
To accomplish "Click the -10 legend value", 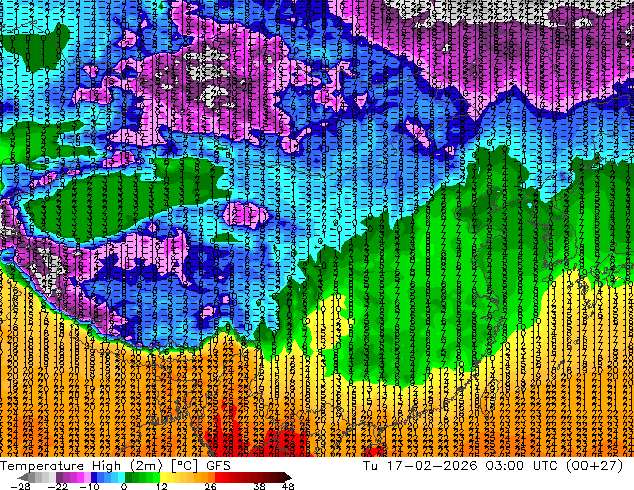I will coord(89,486).
